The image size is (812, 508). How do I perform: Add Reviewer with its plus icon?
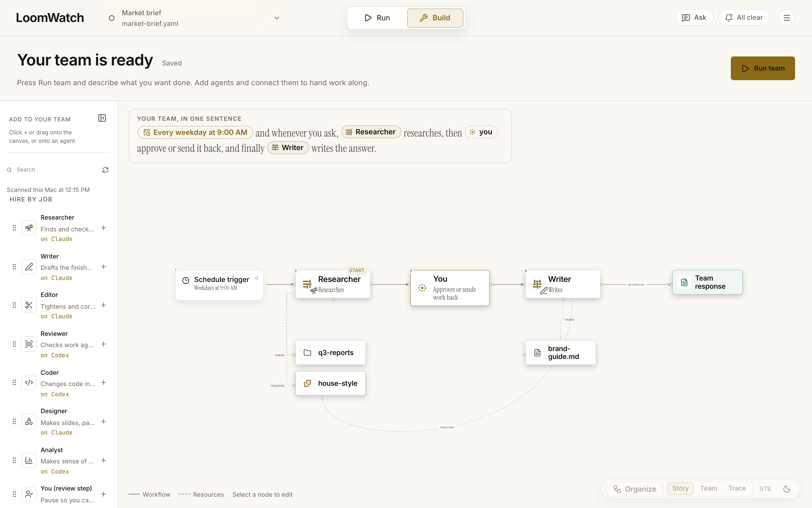[104, 344]
